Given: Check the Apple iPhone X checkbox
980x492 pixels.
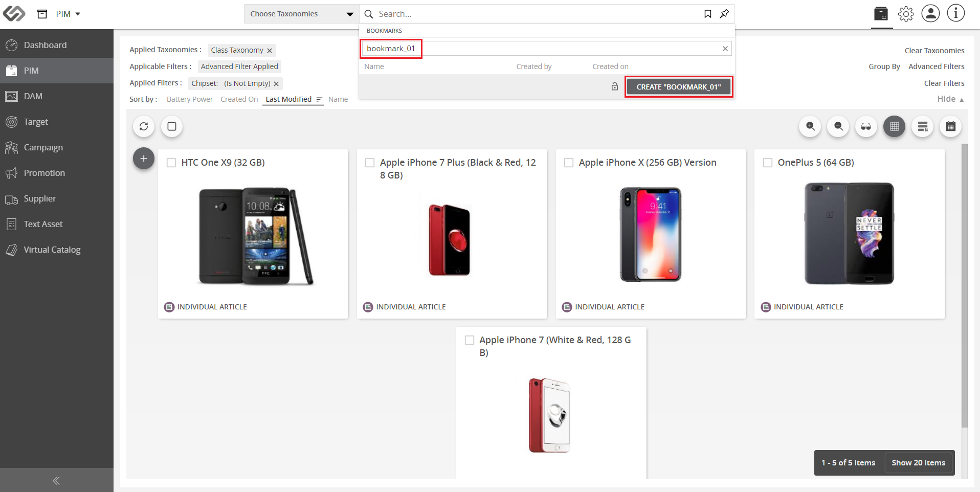Looking at the screenshot, I should click(569, 163).
